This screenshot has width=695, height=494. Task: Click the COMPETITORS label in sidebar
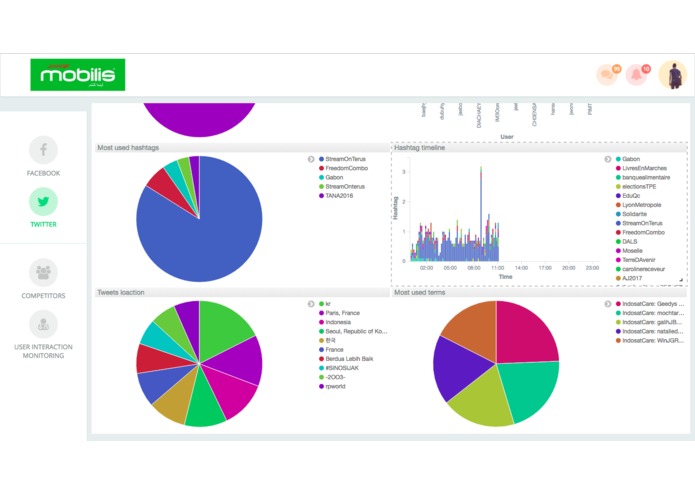(43, 296)
